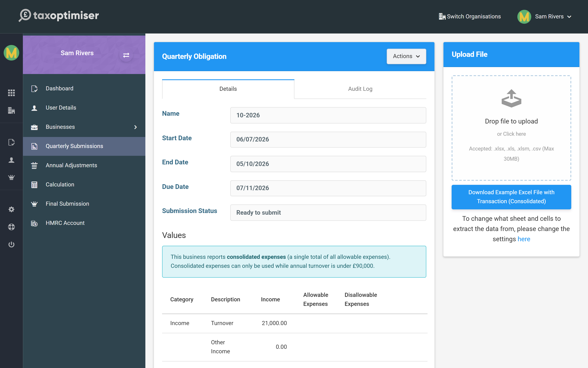The image size is (588, 368).
Task: Click the swap arrows icon beside Sam Rivers
Action: coord(126,55)
